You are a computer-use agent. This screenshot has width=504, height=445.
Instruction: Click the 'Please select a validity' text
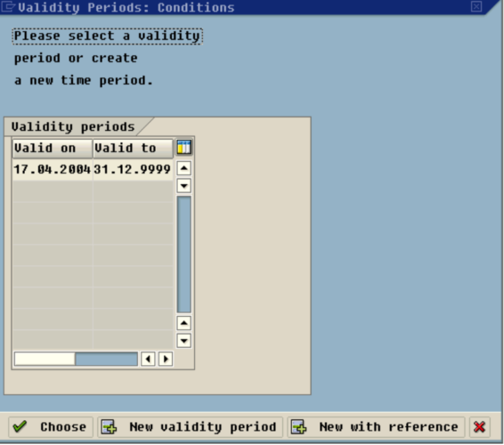(108, 36)
